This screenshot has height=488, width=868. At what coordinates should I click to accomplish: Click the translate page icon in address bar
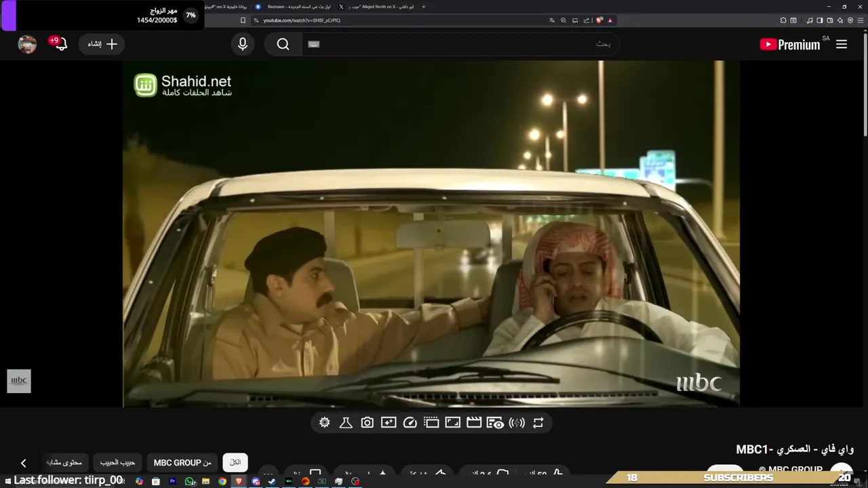[x=552, y=20]
